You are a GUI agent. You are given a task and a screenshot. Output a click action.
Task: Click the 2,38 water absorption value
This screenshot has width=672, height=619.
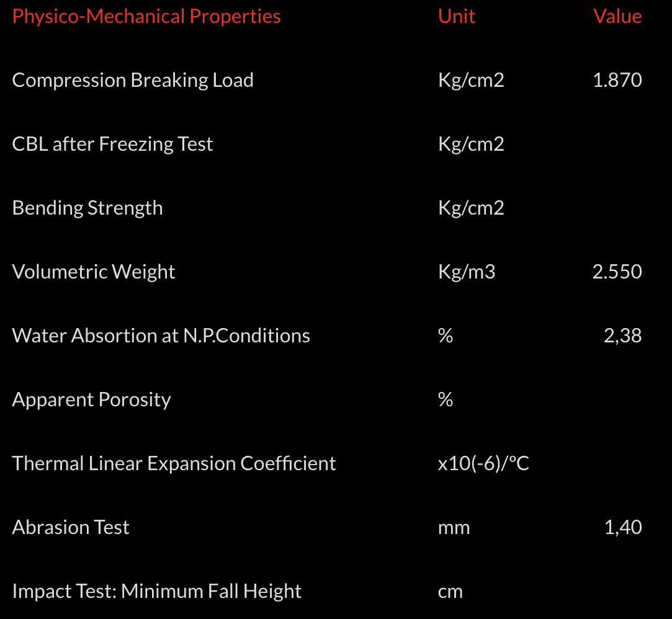pyautogui.click(x=622, y=336)
